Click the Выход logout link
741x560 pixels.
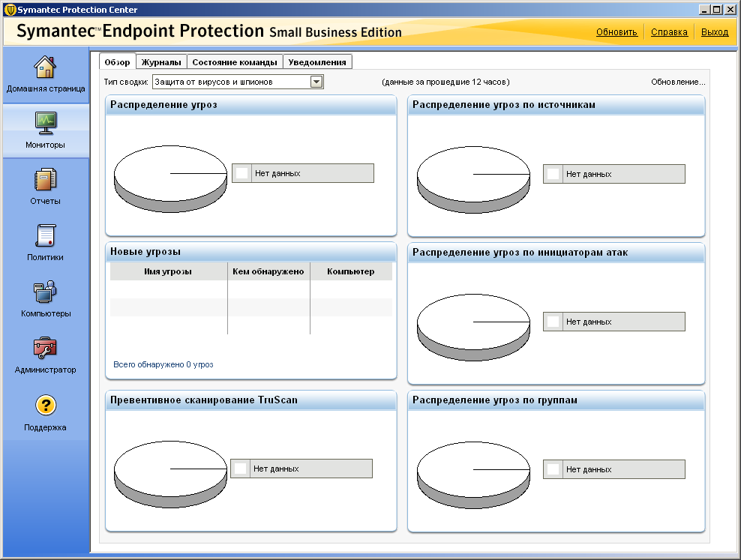tap(715, 32)
